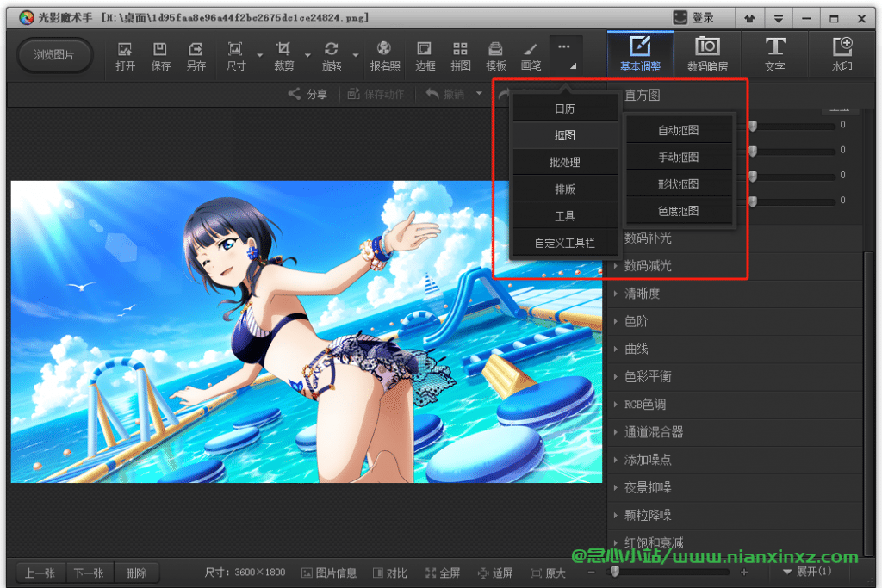882x588 pixels.
Task: Open the 旋转 dropdown arrow
Action: 356,55
